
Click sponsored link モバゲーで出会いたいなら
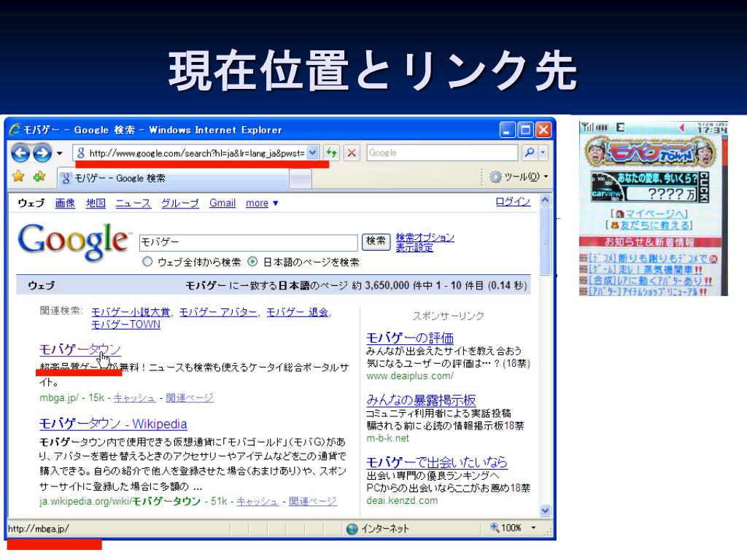point(437,462)
